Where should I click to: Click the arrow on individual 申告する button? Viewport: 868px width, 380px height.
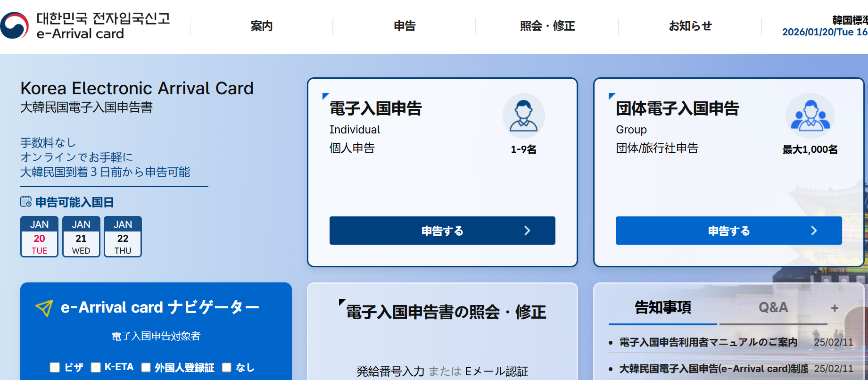click(x=527, y=231)
